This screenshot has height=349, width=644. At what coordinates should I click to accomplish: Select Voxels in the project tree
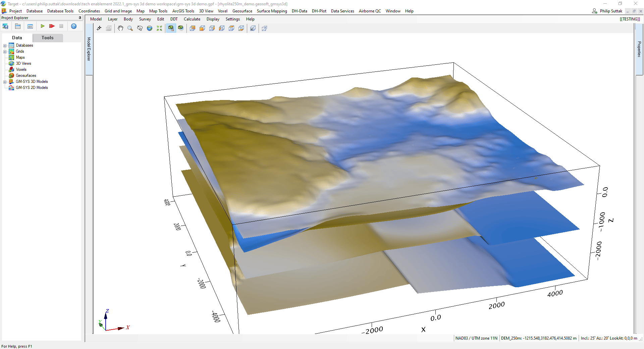tap(21, 69)
